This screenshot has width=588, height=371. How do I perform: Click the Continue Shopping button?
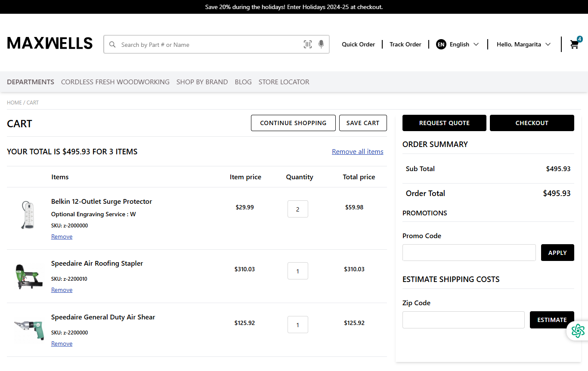click(293, 123)
